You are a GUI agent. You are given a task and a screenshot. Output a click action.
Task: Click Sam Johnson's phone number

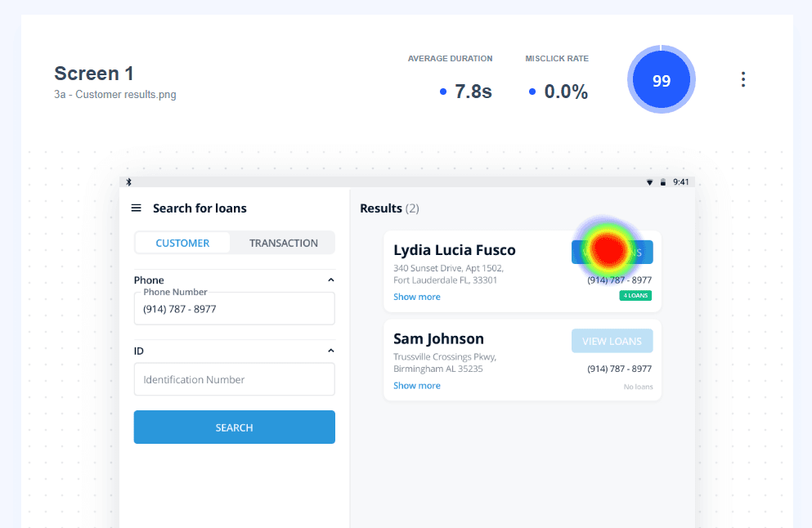point(619,369)
